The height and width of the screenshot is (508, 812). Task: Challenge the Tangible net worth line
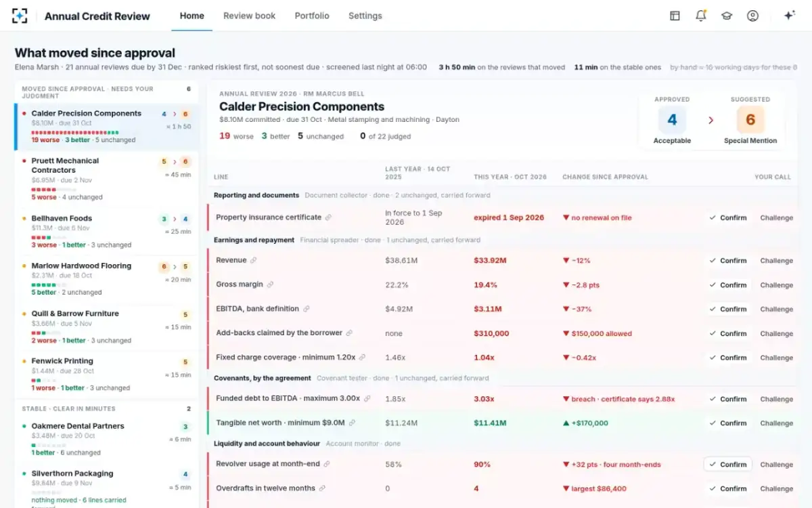[x=776, y=423]
